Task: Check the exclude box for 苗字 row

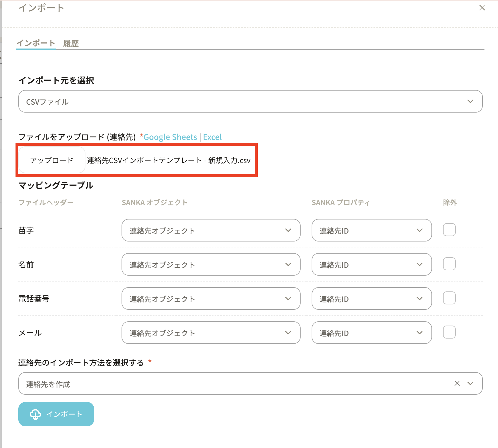Action: coord(449,230)
